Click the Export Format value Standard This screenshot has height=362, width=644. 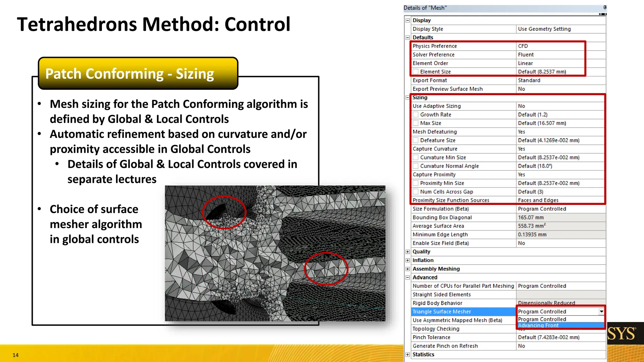point(561,80)
